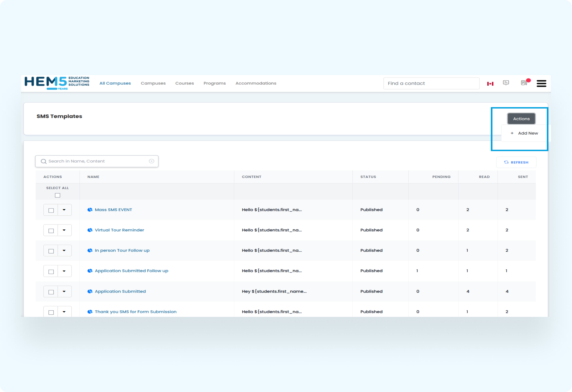Open the hamburger main menu icon
This screenshot has height=392, width=572.
coord(541,83)
